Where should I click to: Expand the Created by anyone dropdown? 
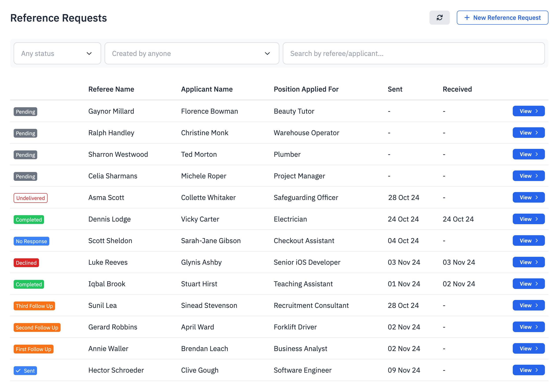click(x=192, y=53)
